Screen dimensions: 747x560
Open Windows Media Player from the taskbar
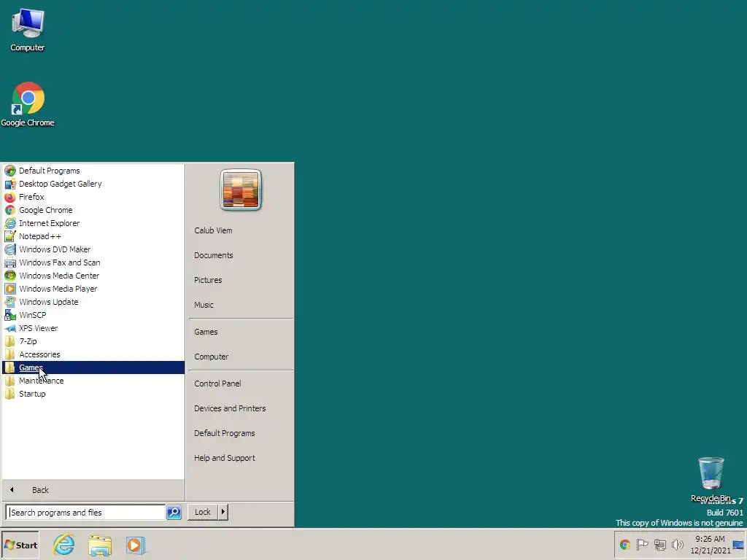coord(135,545)
